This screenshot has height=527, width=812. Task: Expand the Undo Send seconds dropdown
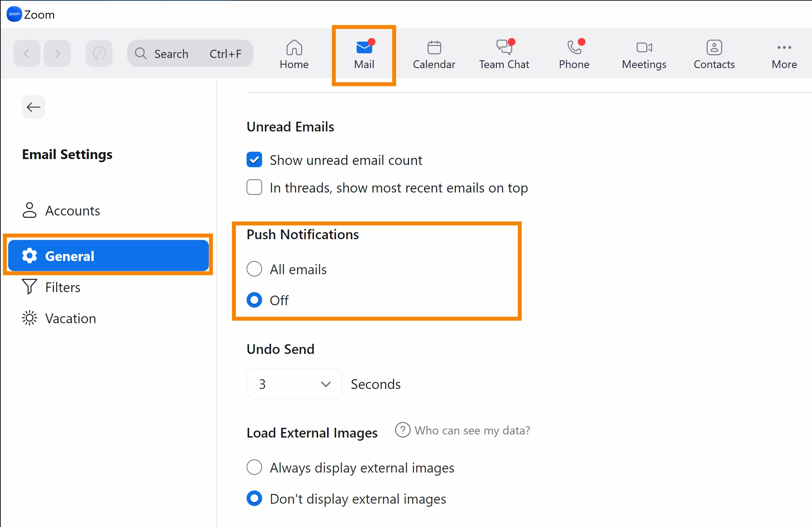point(294,384)
